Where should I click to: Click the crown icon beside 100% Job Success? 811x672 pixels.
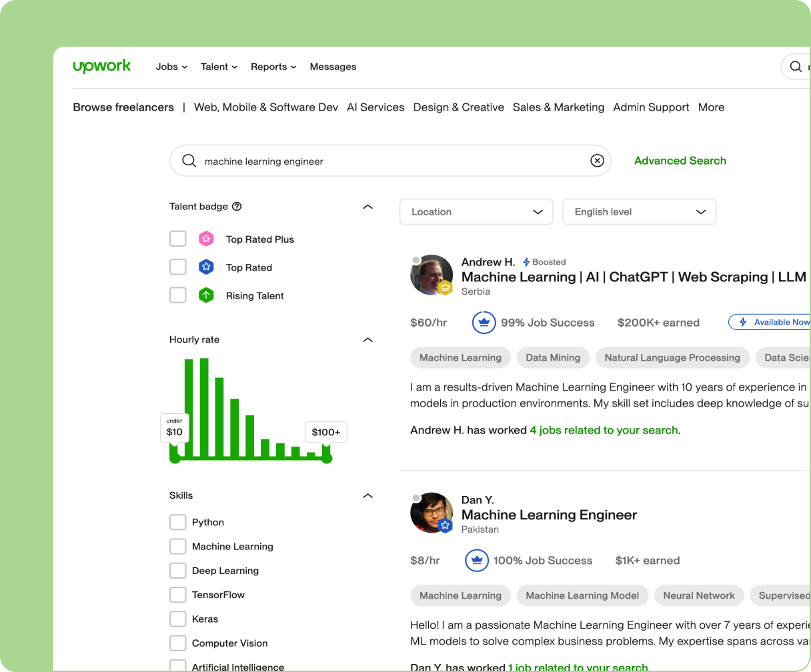click(477, 561)
